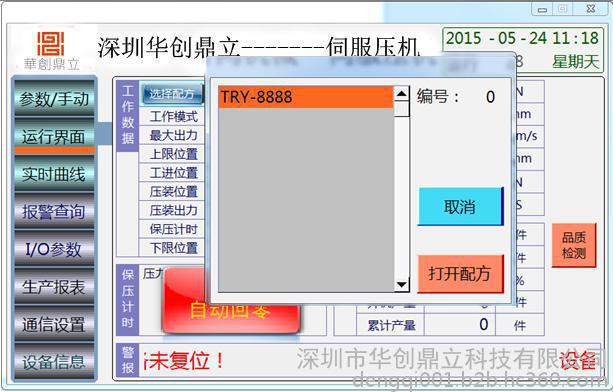
Task: Select the TRY-8888 recipe entry
Action: pyautogui.click(x=306, y=97)
